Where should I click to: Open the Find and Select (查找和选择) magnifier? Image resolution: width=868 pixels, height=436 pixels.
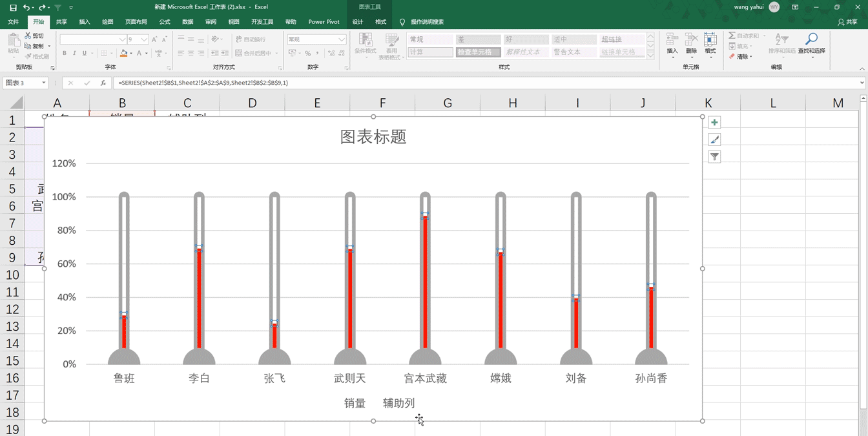[811, 44]
